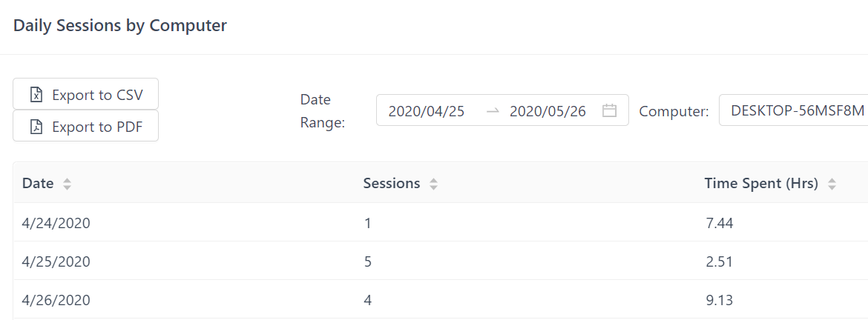
Task: Edit start date 2020/04/25
Action: (426, 111)
